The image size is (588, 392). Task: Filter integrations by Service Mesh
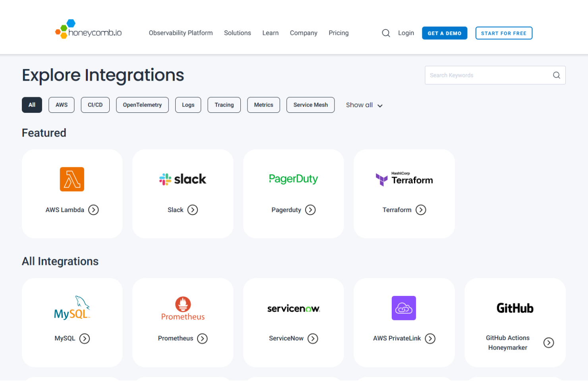coord(310,105)
